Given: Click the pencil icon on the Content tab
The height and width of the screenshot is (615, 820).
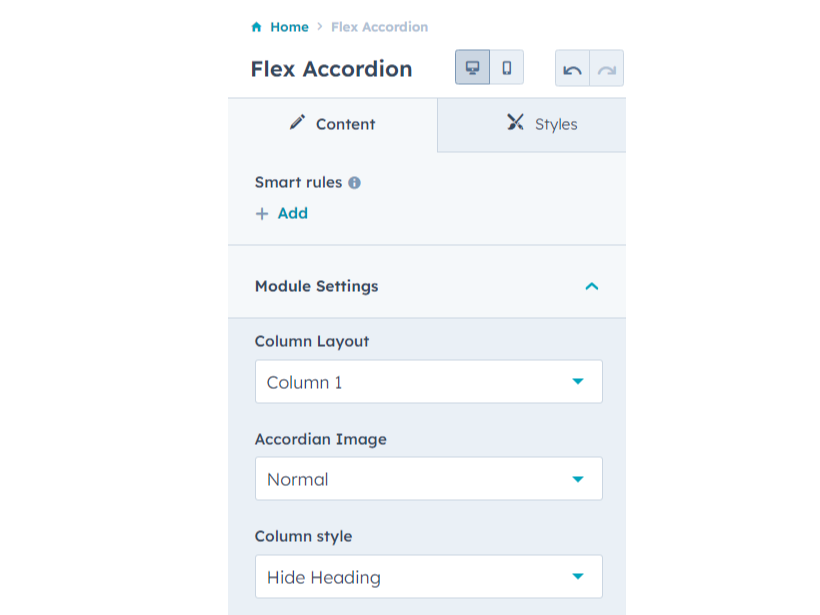Looking at the screenshot, I should (x=297, y=122).
